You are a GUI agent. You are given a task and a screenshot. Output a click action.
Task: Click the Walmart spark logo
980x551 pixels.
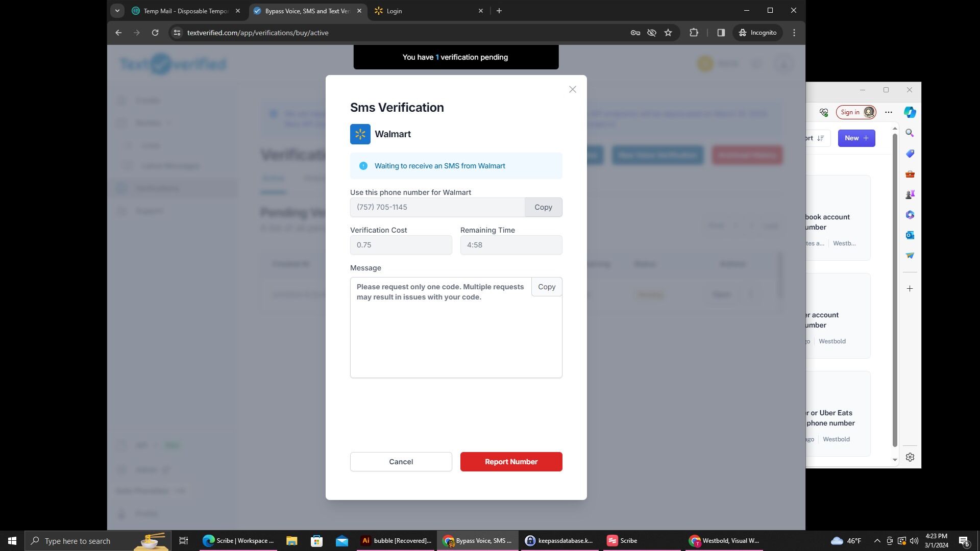point(360,134)
